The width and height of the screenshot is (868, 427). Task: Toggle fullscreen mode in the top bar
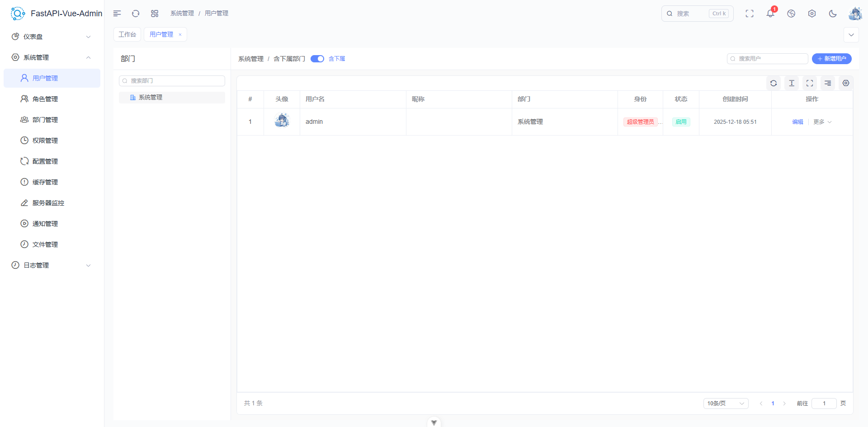click(749, 14)
